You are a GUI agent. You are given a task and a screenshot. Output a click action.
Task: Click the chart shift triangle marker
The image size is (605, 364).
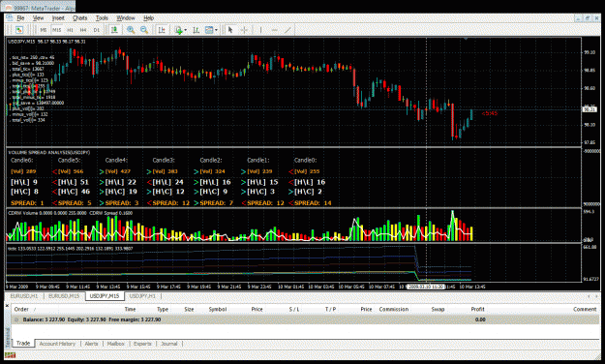tap(466, 40)
